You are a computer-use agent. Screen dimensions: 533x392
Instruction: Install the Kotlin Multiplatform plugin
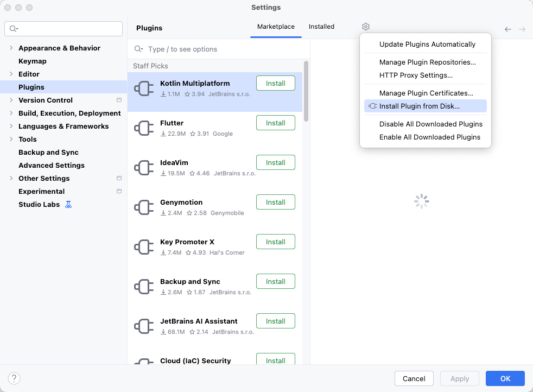pos(275,83)
